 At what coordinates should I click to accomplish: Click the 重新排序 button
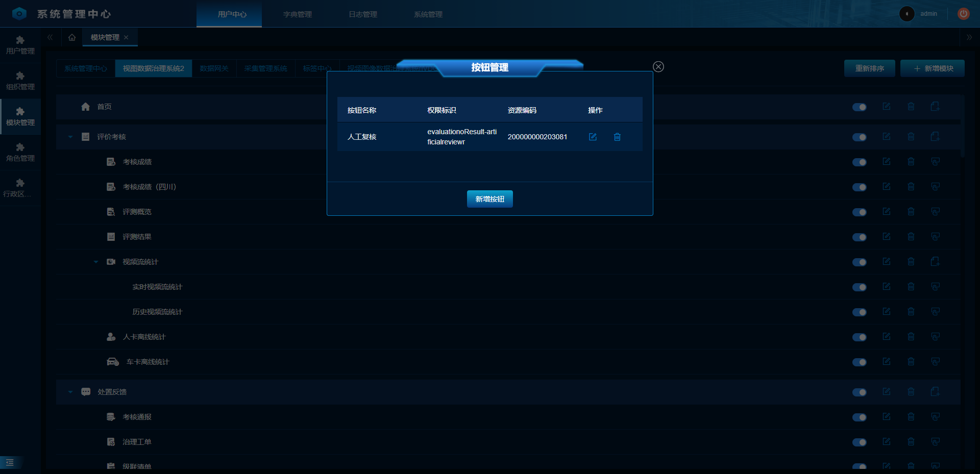pos(869,68)
